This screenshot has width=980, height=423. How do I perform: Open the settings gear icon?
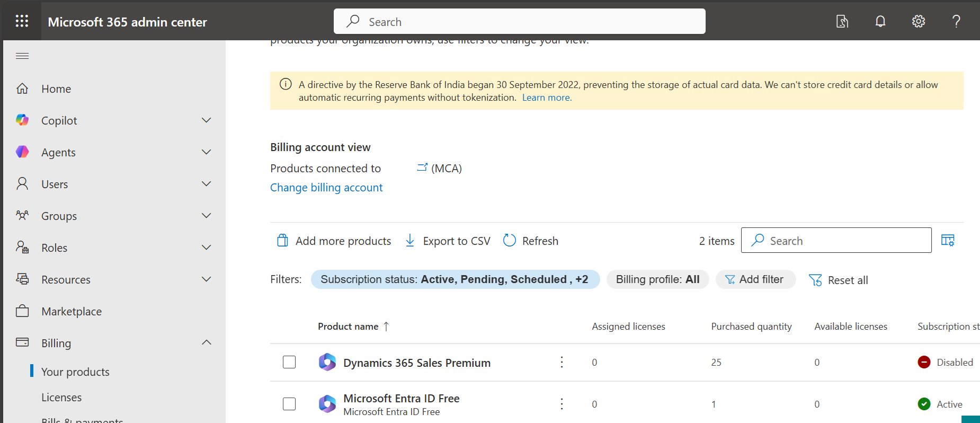click(x=918, y=21)
